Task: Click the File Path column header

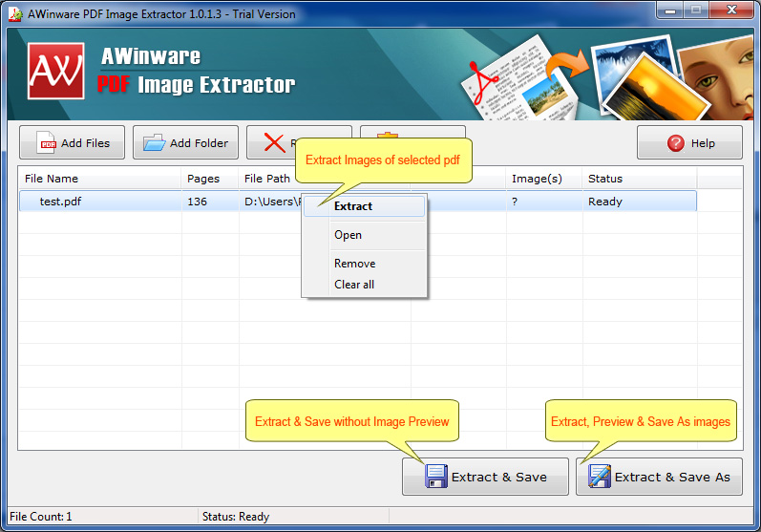Action: click(x=267, y=179)
